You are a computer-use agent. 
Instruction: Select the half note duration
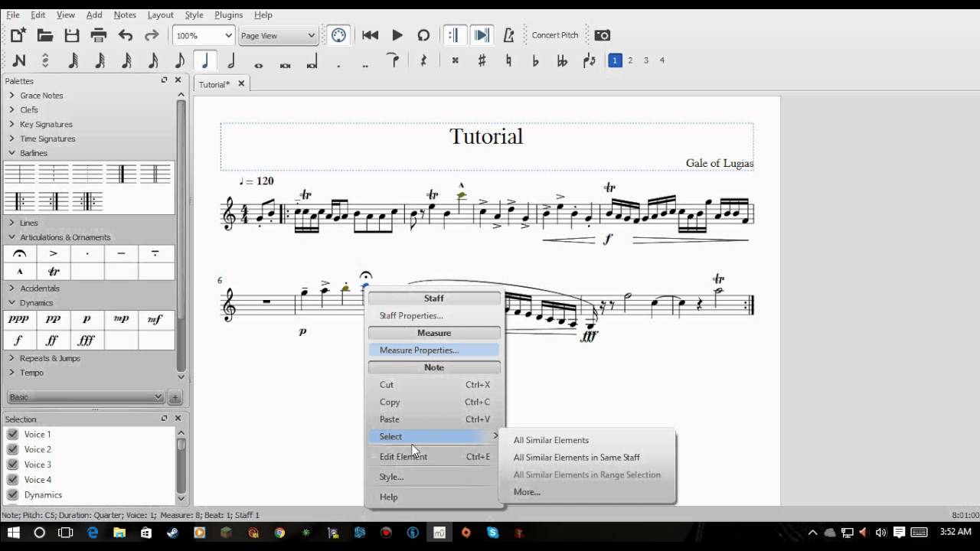coord(231,60)
